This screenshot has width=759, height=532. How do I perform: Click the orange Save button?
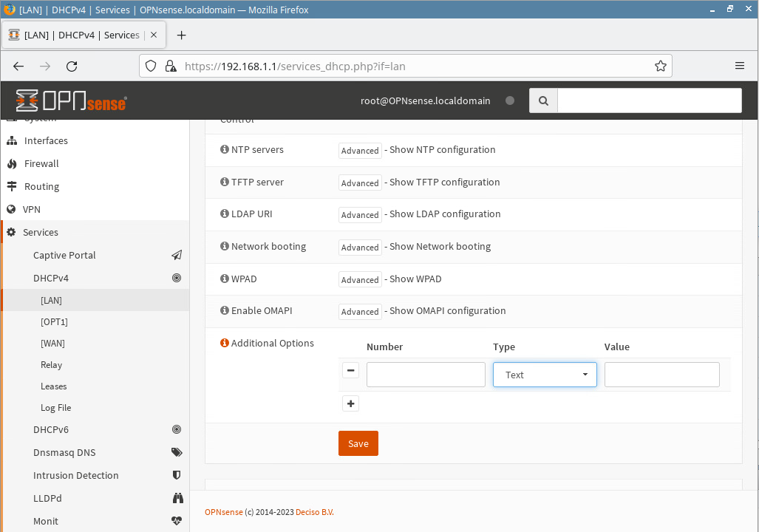(x=358, y=443)
